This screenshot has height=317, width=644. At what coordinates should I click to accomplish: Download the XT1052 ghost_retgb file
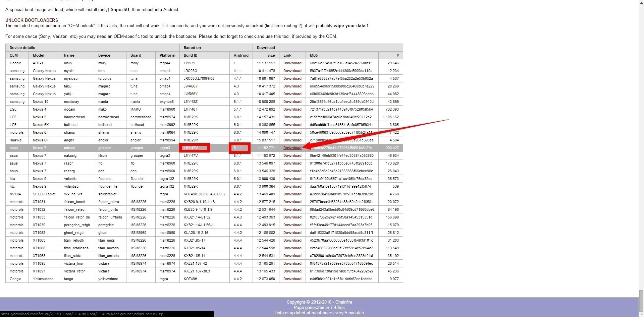[x=292, y=233]
